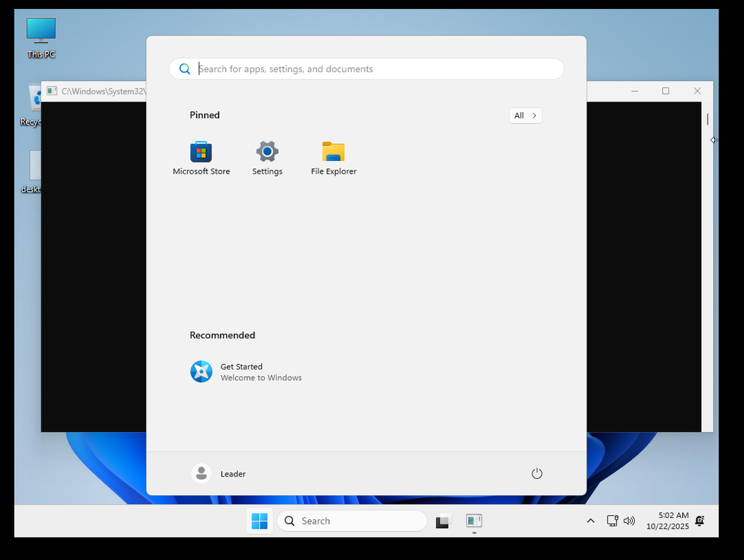Show hidden icons in system tray
Image resolution: width=744 pixels, height=560 pixels.
[590, 521]
